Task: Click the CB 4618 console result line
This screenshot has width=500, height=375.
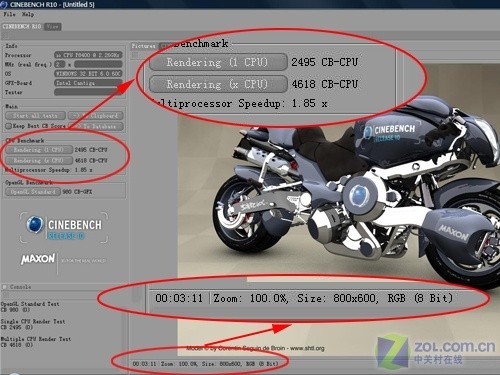Action: (17, 345)
